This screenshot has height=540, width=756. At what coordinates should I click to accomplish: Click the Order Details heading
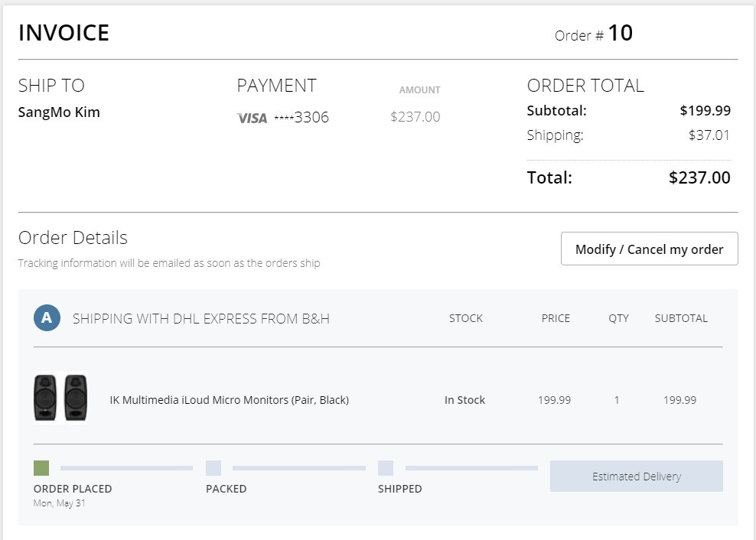(73, 238)
